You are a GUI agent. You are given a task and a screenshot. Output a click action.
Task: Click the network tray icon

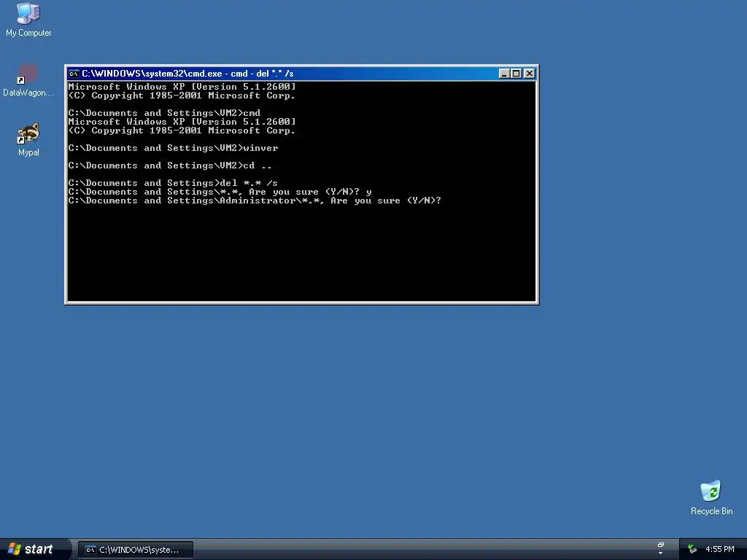click(x=692, y=549)
